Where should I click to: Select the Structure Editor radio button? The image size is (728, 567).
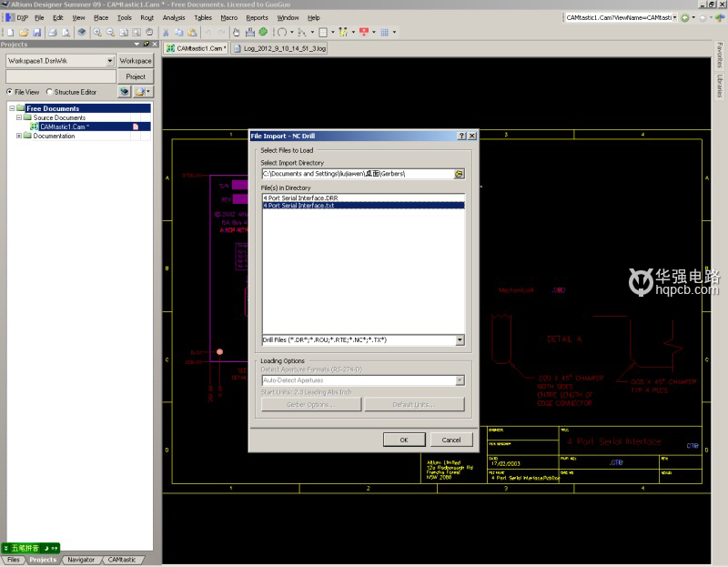(49, 92)
